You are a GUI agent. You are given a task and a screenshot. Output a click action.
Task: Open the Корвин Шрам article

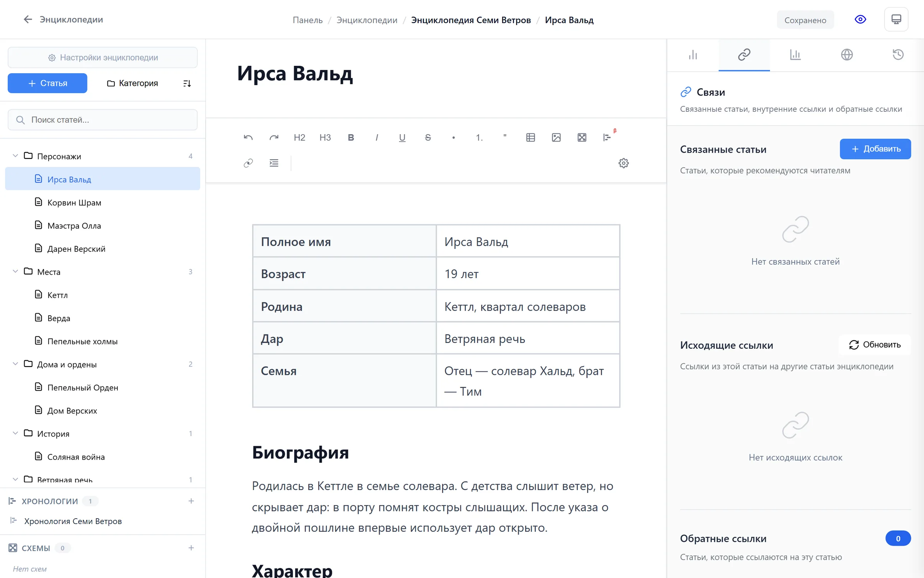click(x=103, y=202)
